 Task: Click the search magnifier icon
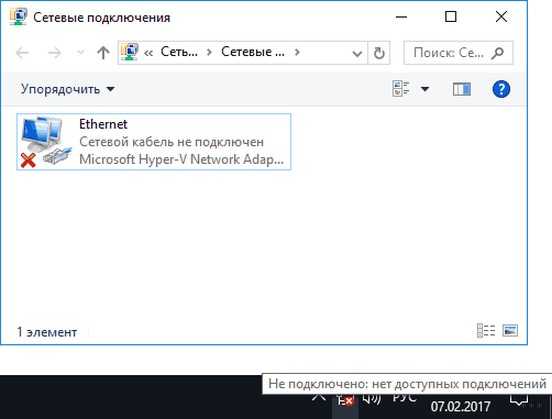498,53
